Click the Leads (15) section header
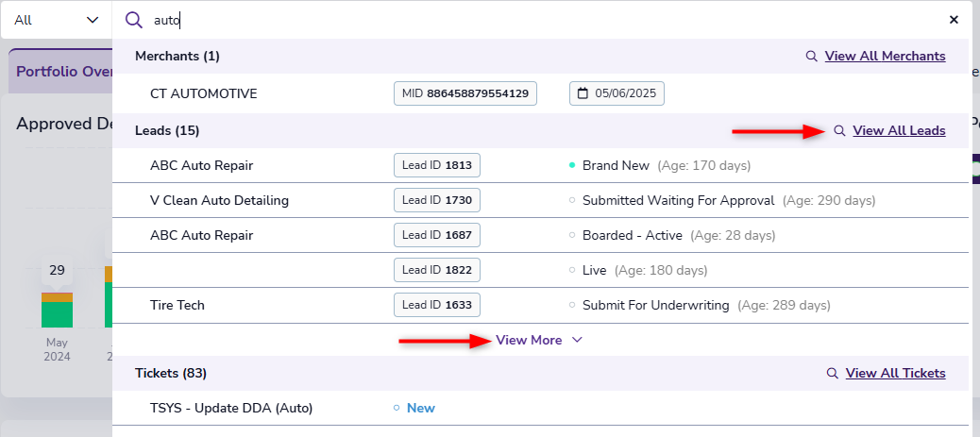This screenshot has height=437, width=980. point(167,130)
